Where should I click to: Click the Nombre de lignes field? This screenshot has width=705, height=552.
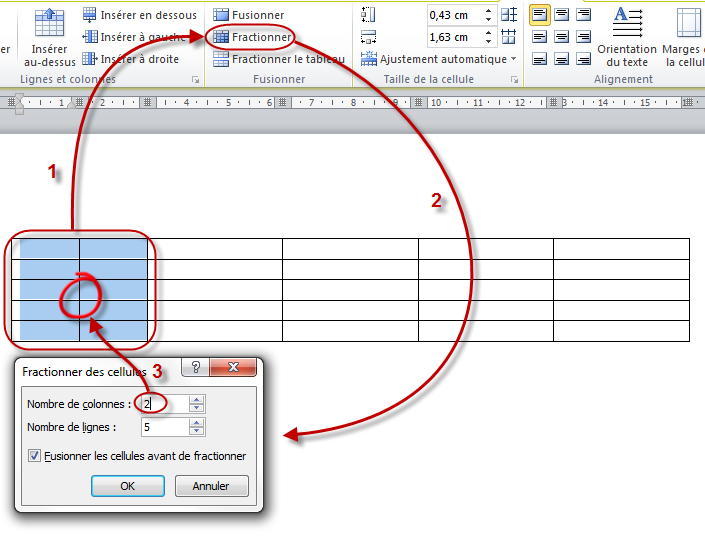click(165, 427)
